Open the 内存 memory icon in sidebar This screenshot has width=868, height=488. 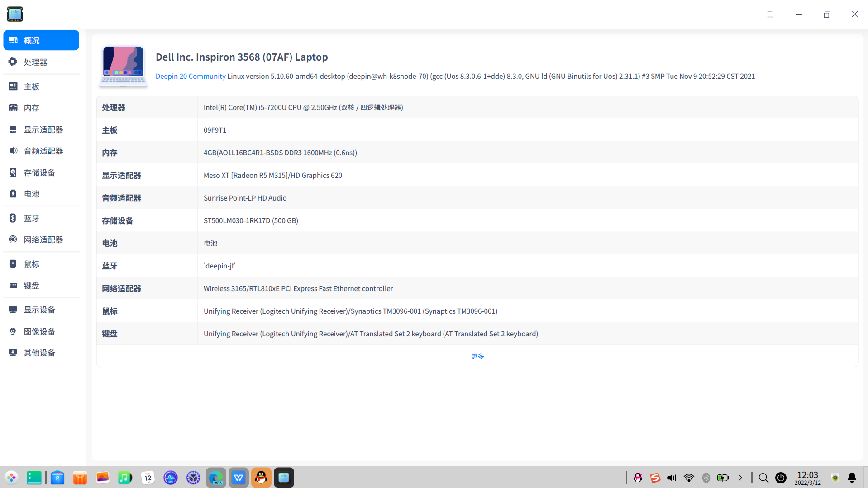[x=13, y=108]
